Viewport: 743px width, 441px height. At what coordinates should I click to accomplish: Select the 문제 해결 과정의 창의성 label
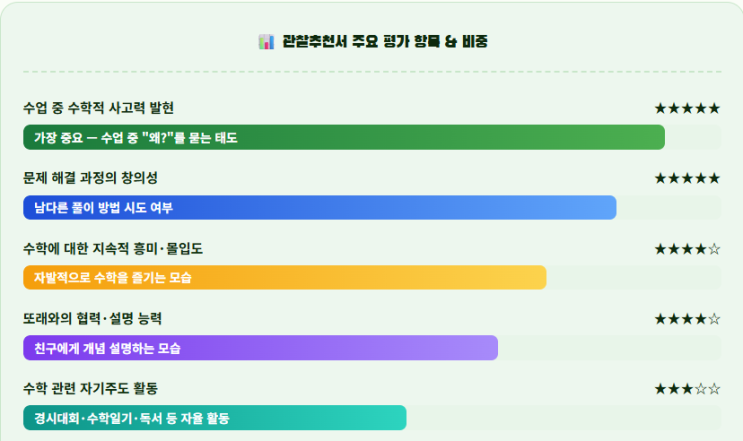pos(91,178)
